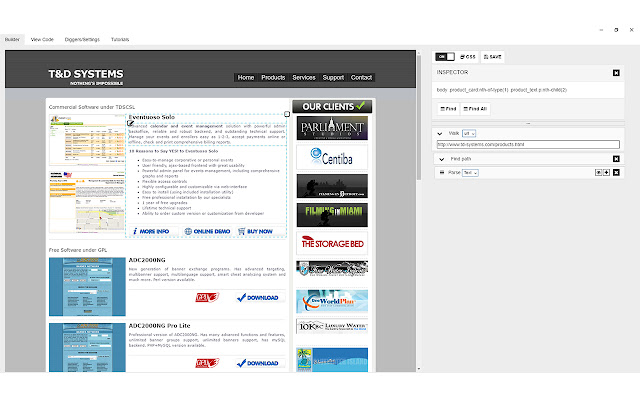
Task: Click the CSS button
Action: (x=468, y=57)
